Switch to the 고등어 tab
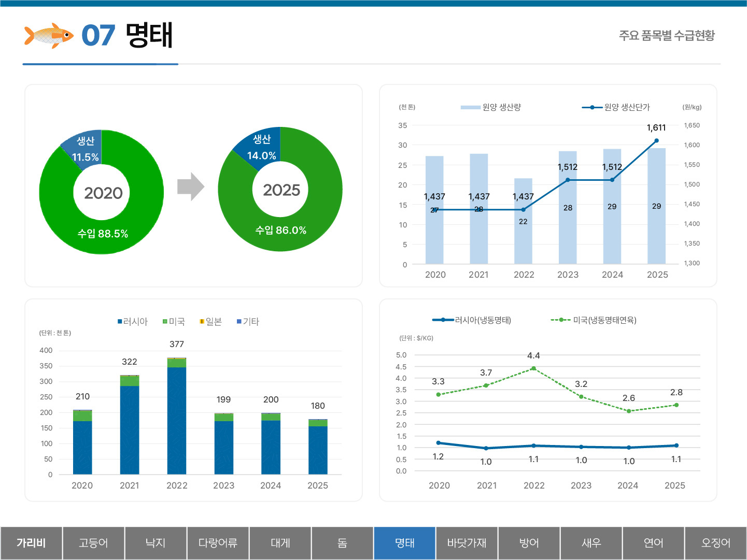Screen dimensions: 747x560 tap(93, 543)
